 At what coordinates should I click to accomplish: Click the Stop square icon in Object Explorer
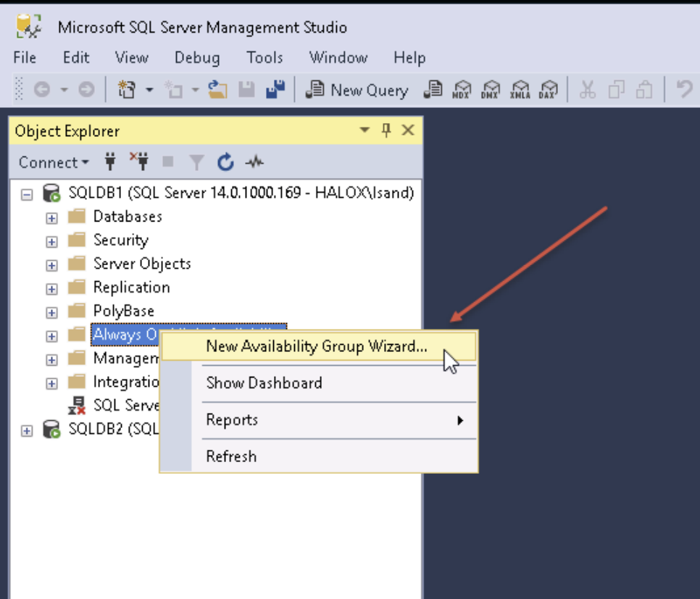[168, 161]
